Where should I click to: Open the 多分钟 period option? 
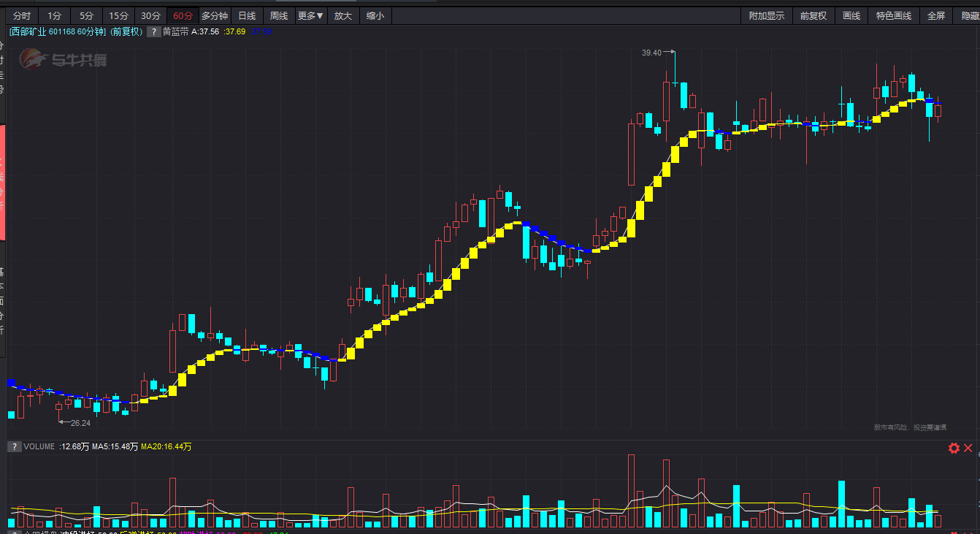coord(215,15)
